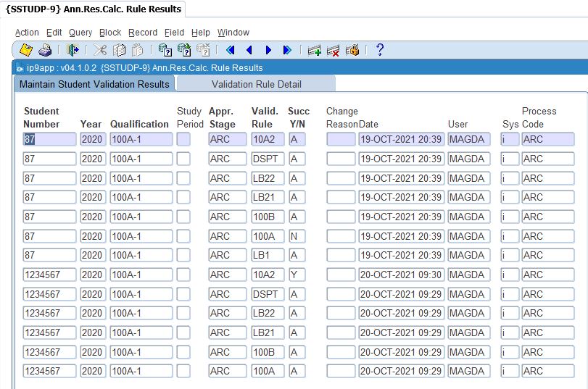
Task: Click Succ Y/N field showing N
Action: pyautogui.click(x=297, y=236)
